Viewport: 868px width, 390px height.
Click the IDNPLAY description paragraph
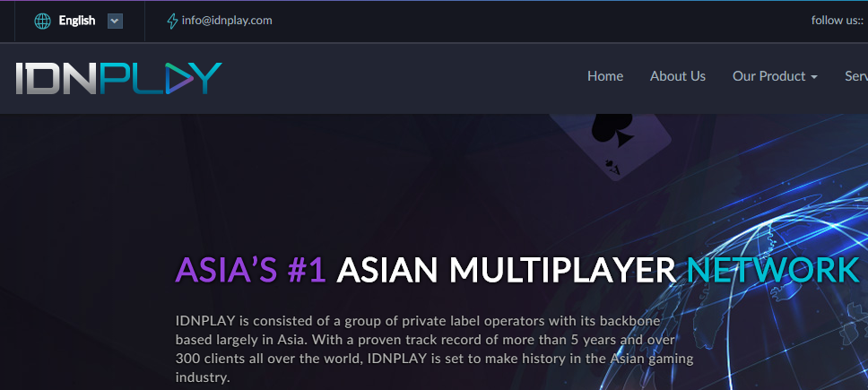coord(435,349)
